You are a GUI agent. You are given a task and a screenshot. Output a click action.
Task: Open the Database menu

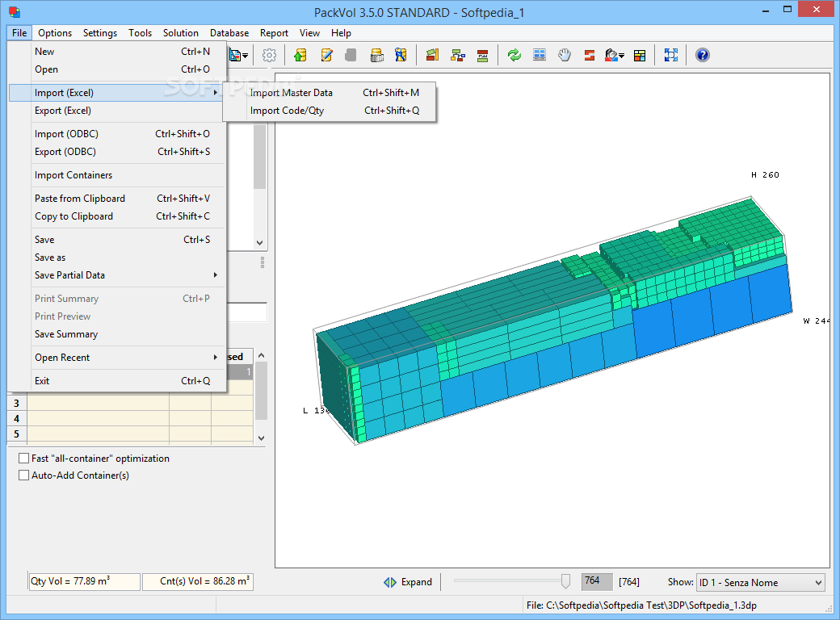(x=229, y=32)
